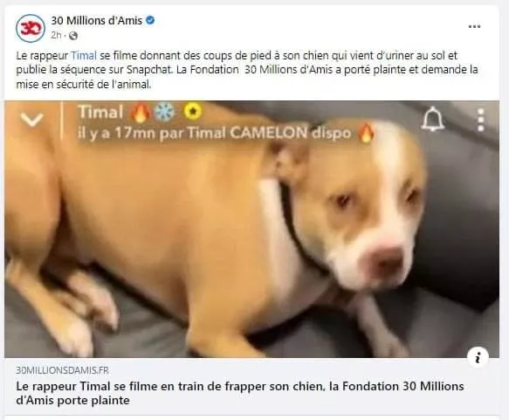The width and height of the screenshot is (509, 420).
Task: Click the fire emoji after "dispo"
Action: pyautogui.click(x=366, y=133)
